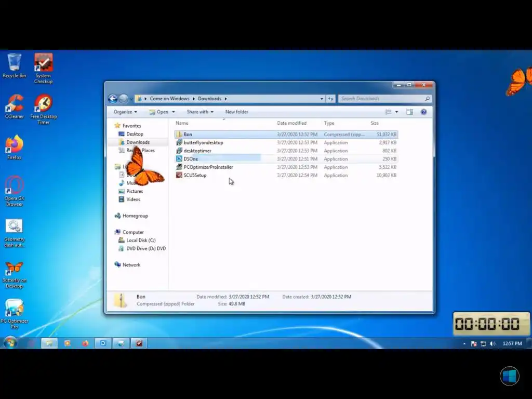This screenshot has height=399, width=532.
Task: Select the SCU5Setup file
Action: [x=286, y=176]
